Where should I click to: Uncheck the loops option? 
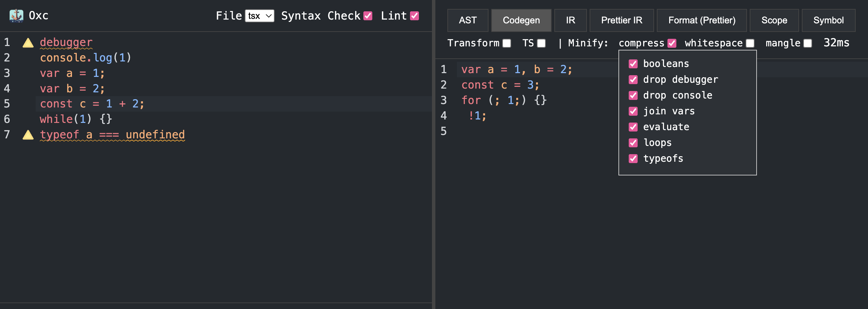(x=633, y=143)
